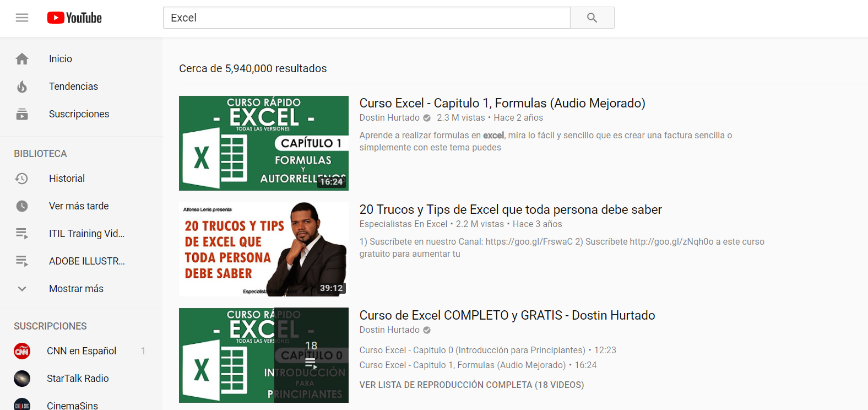This screenshot has height=410, width=868.
Task: Click the StarTalk Radio avatar
Action: click(22, 379)
